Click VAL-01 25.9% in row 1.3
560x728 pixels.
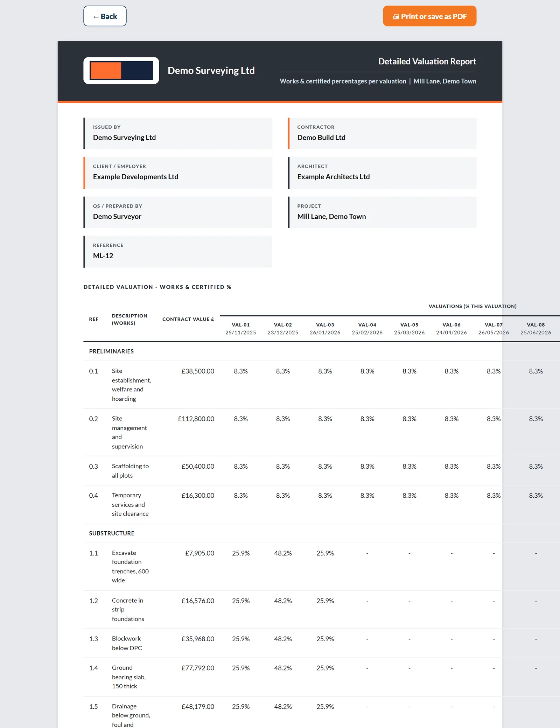[x=241, y=639]
